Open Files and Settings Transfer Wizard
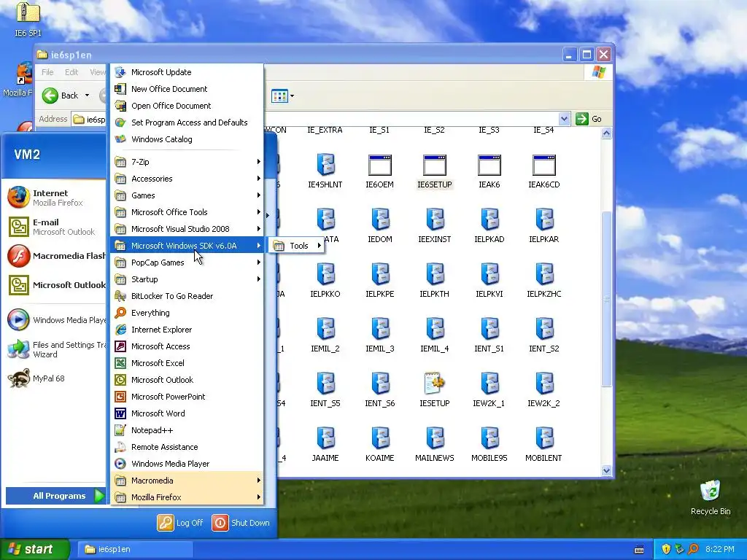747x560 pixels. [55, 349]
